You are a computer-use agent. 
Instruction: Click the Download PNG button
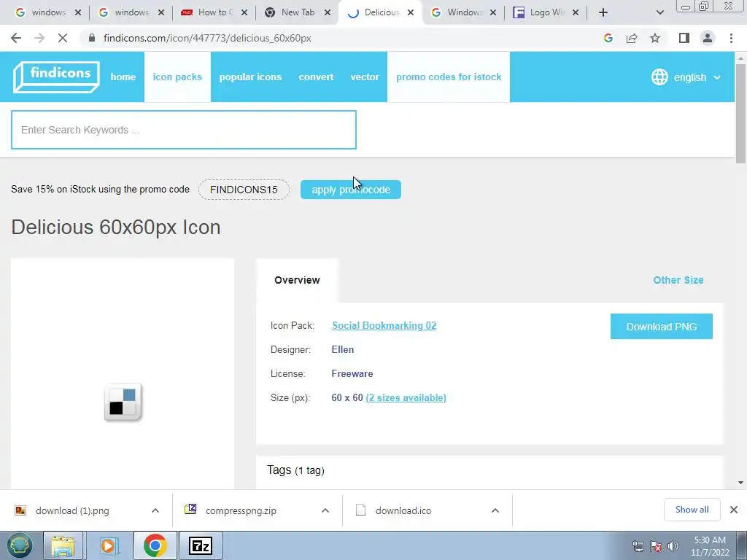[x=661, y=326]
